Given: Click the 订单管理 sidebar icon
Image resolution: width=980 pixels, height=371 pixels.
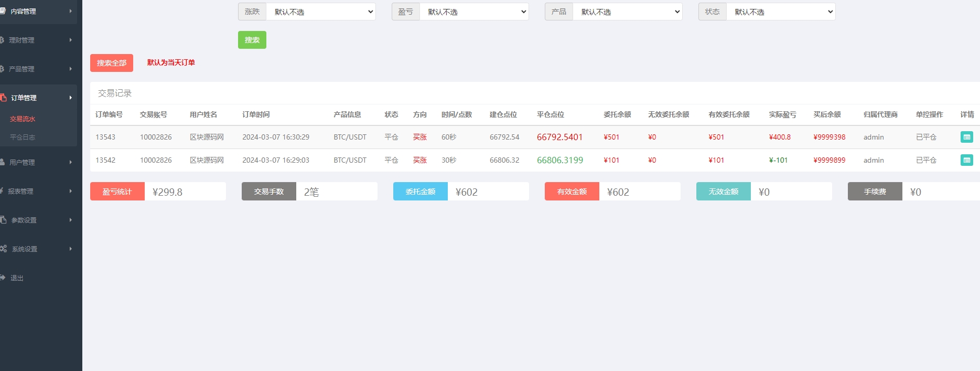Looking at the screenshot, I should [3, 98].
